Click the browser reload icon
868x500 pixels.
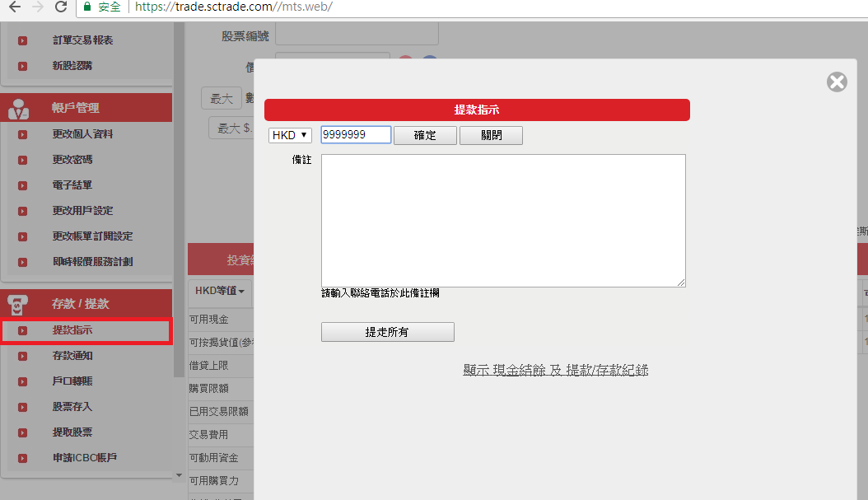60,7
